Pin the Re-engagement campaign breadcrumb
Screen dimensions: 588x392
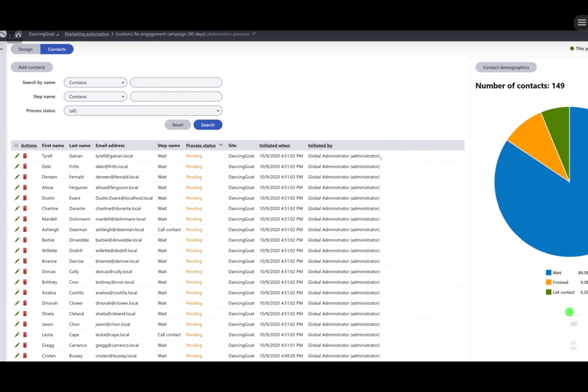pos(254,34)
